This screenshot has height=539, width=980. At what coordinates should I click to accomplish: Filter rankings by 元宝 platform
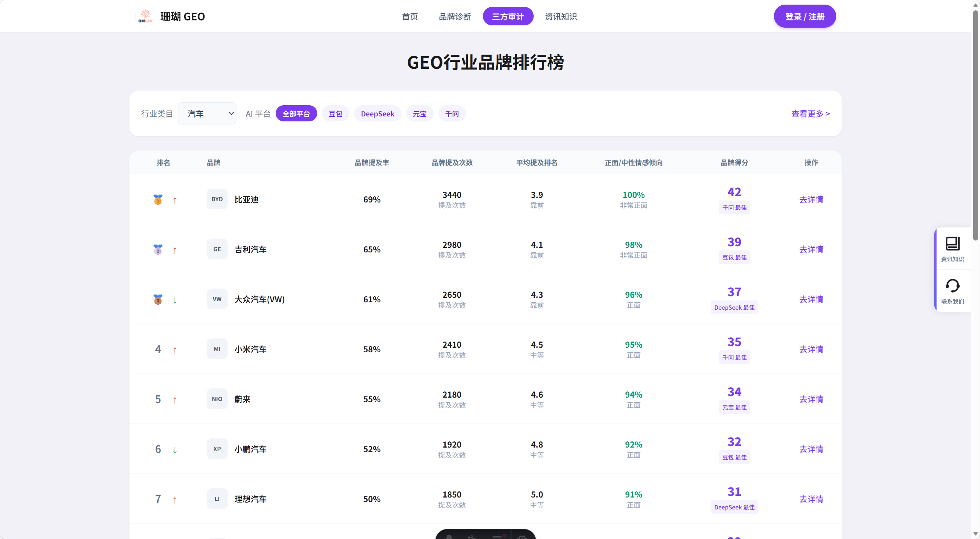(x=420, y=114)
